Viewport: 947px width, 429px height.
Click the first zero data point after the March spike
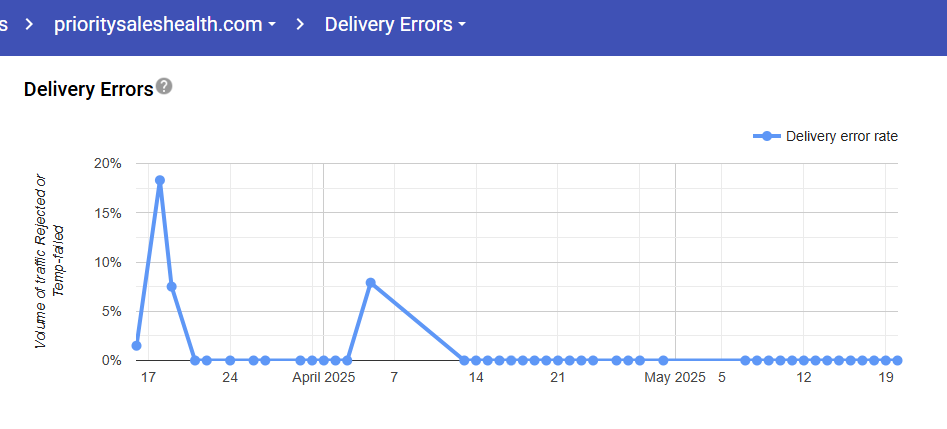tap(195, 360)
